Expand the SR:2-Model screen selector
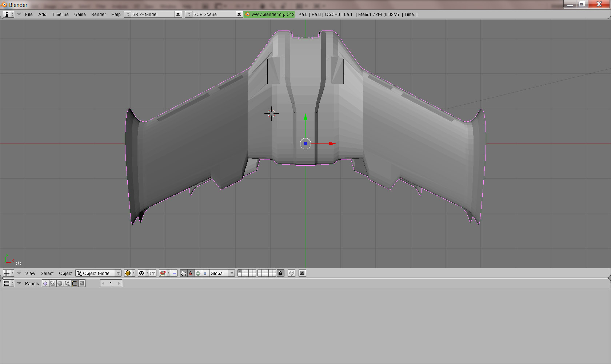The width and height of the screenshot is (611, 364). click(128, 15)
